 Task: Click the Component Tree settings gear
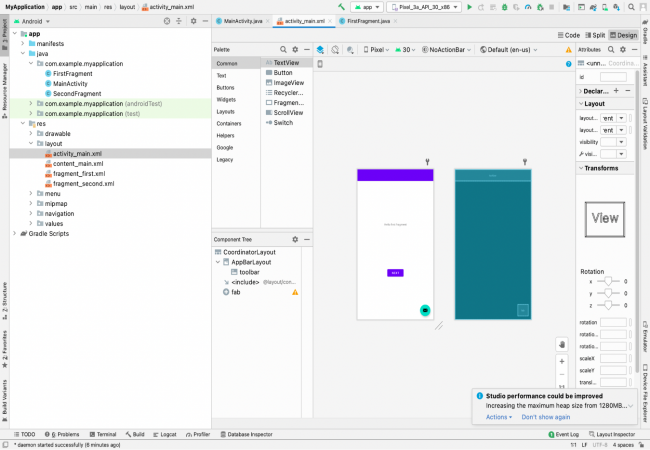coord(295,239)
